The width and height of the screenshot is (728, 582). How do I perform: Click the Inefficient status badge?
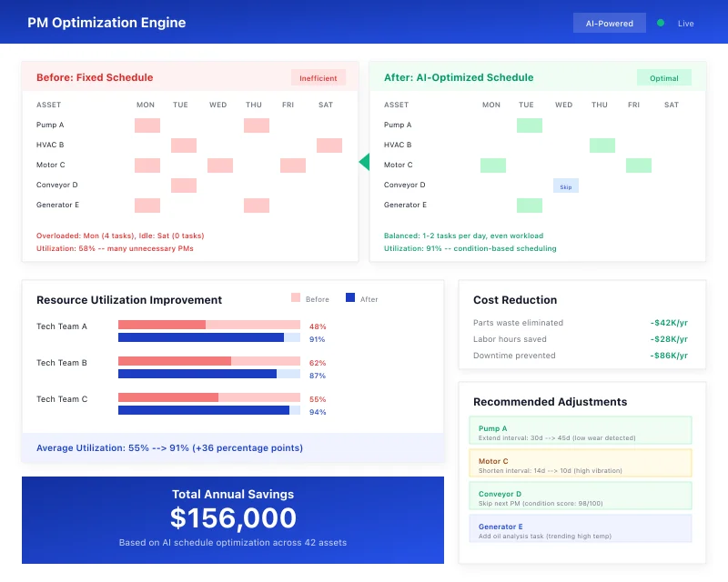coord(318,78)
